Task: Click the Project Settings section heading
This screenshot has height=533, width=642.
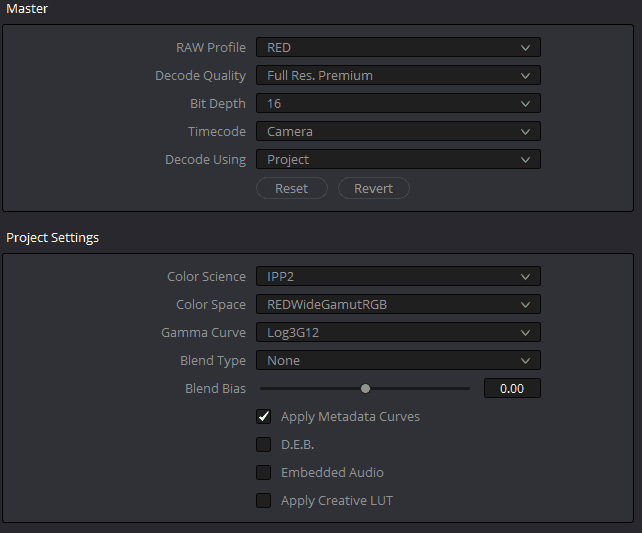Action: [x=52, y=238]
